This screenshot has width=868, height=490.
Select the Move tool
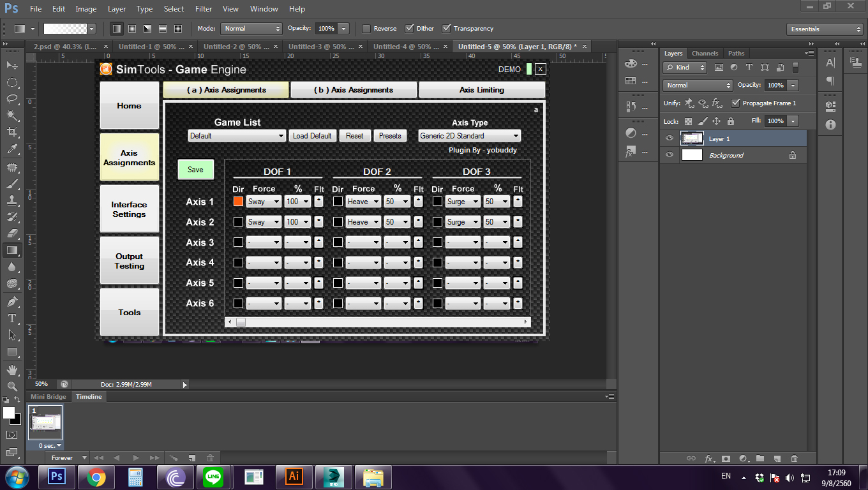pos(12,65)
